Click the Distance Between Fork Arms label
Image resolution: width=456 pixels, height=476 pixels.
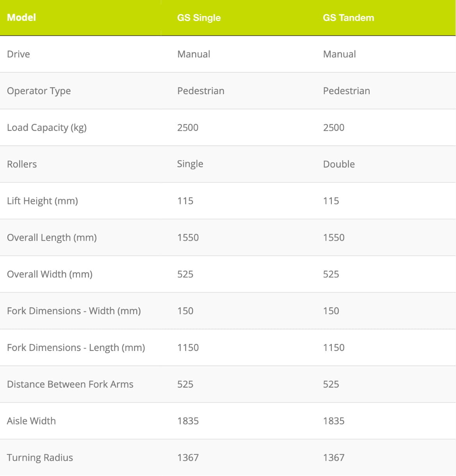pyautogui.click(x=70, y=384)
